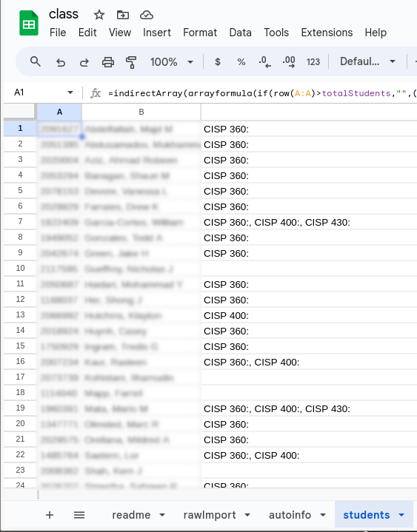Increase decimal places

289,61
